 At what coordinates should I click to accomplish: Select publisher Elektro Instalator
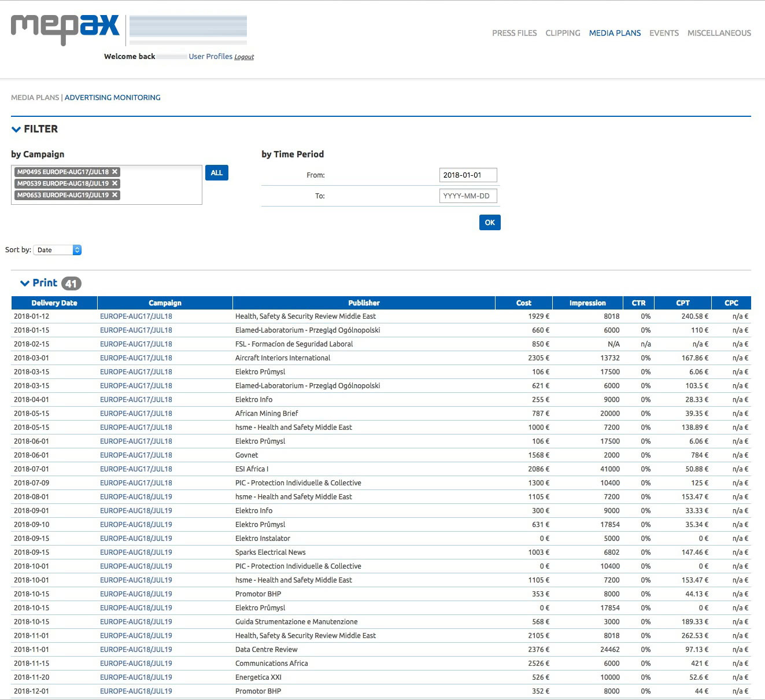coord(263,539)
